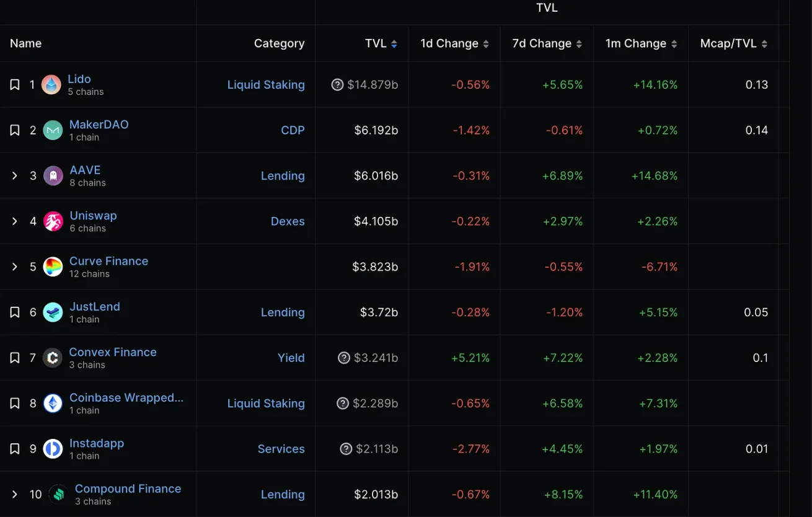Viewport: 812px width, 517px height.
Task: Click the MakerDAO logo icon
Action: pos(53,130)
